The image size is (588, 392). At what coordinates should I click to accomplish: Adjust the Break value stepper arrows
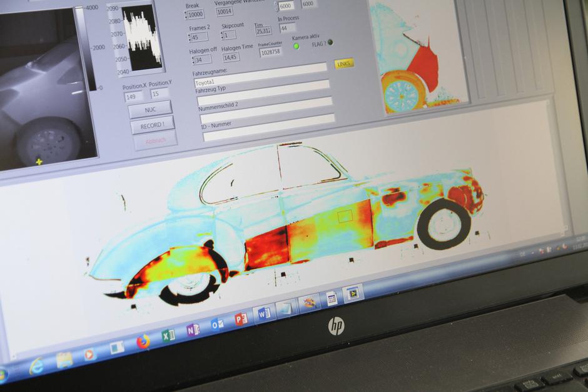[186, 15]
